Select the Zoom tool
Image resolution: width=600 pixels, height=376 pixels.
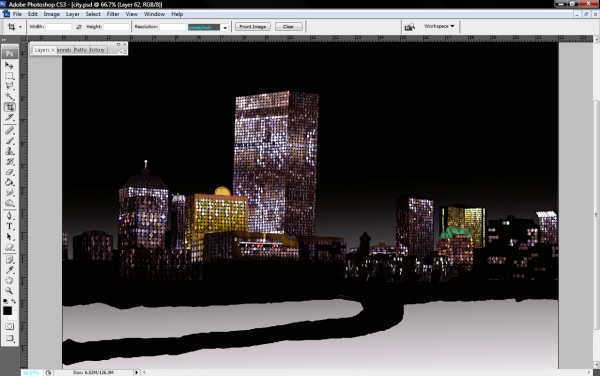tap(9, 291)
